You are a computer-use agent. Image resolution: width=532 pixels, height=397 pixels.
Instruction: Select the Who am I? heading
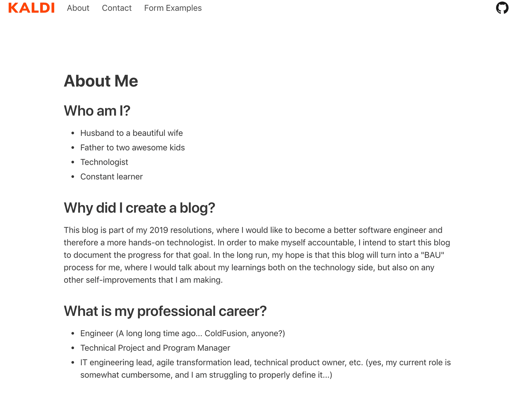pos(97,111)
